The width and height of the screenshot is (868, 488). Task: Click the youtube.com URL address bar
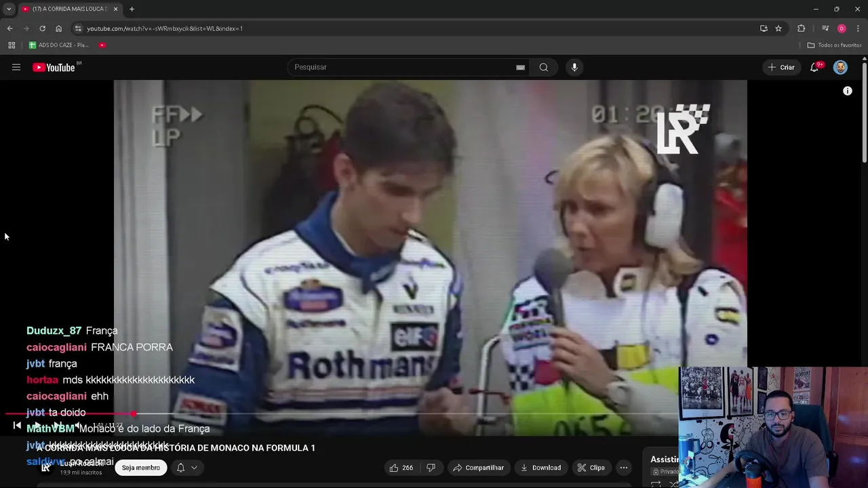tap(165, 28)
